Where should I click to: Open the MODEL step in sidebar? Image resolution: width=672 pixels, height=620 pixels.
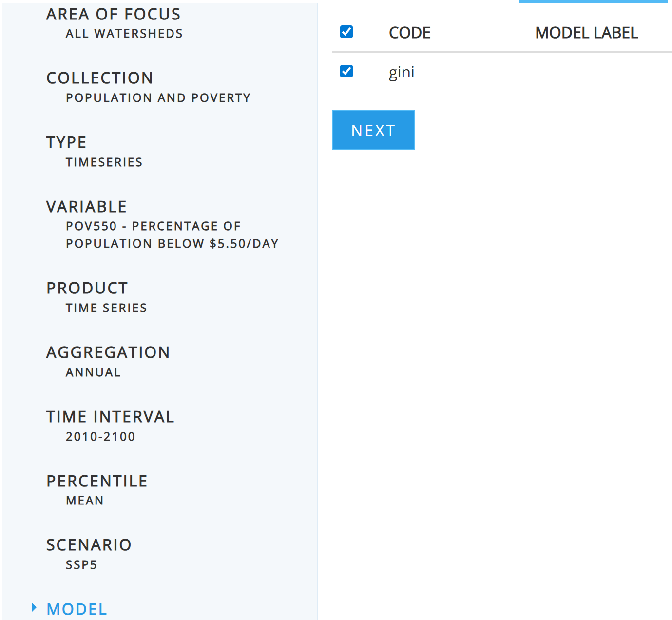click(x=77, y=609)
